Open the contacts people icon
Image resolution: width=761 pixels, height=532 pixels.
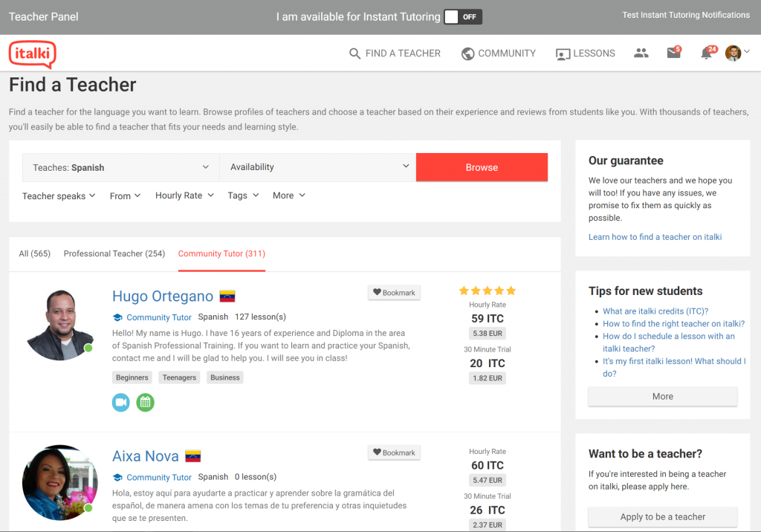coord(641,53)
